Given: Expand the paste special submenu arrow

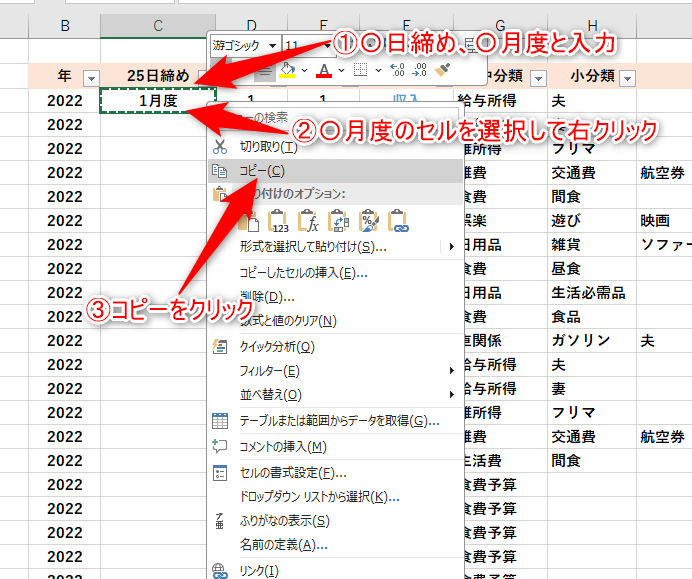Looking at the screenshot, I should 451,246.
